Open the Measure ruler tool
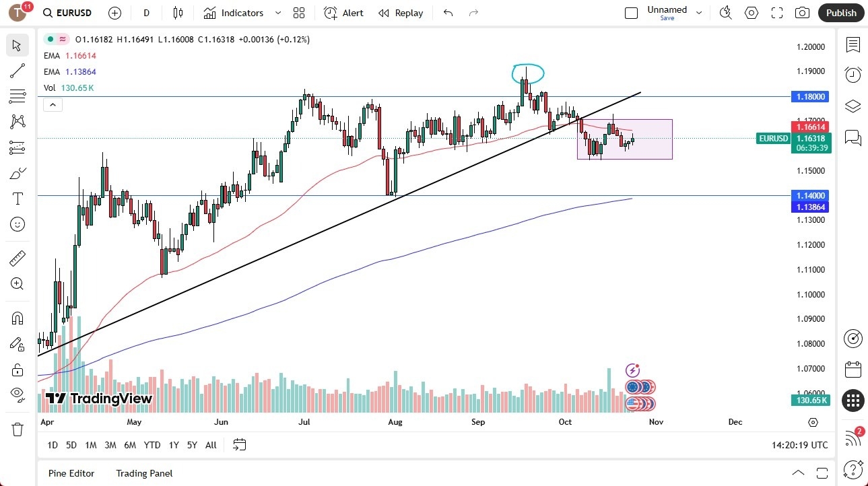This screenshot has height=486, width=868. [x=17, y=258]
